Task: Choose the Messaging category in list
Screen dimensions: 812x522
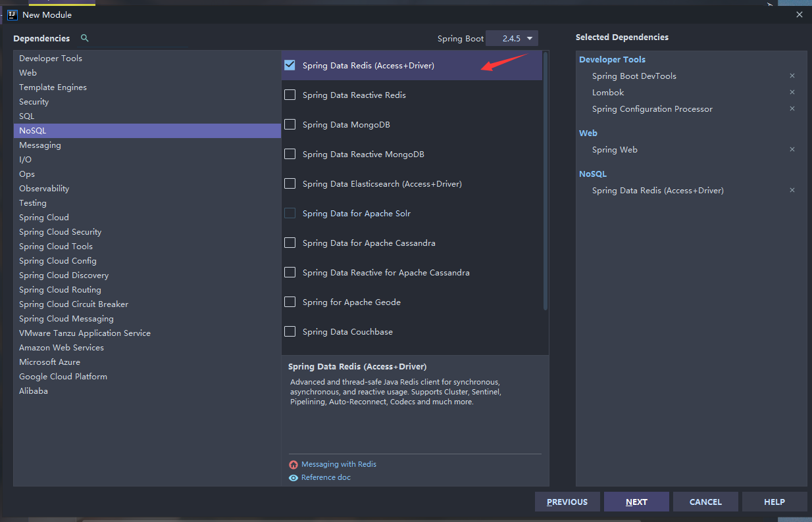Action: click(x=40, y=145)
